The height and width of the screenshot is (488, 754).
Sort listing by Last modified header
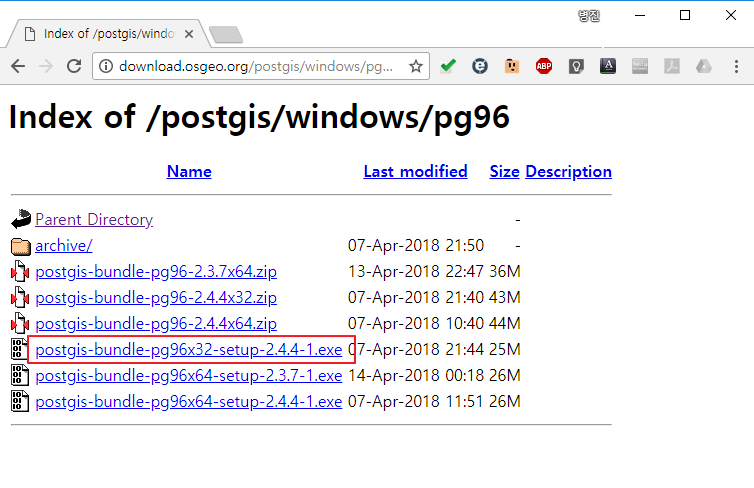(415, 171)
